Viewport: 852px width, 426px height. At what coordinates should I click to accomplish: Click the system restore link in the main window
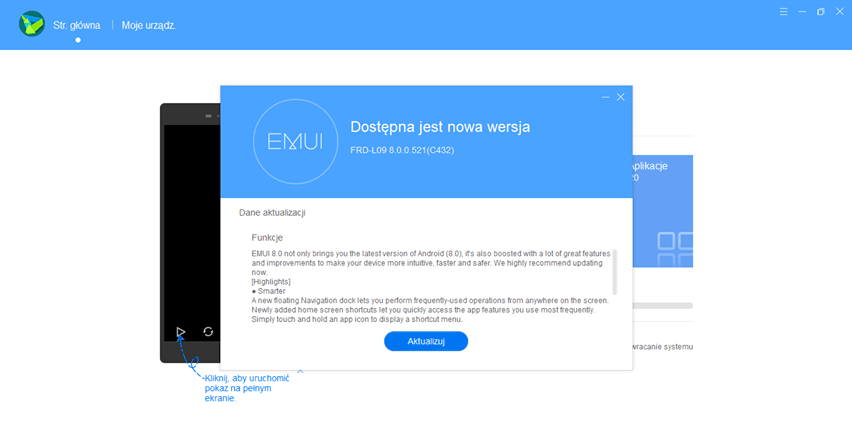coord(663,347)
